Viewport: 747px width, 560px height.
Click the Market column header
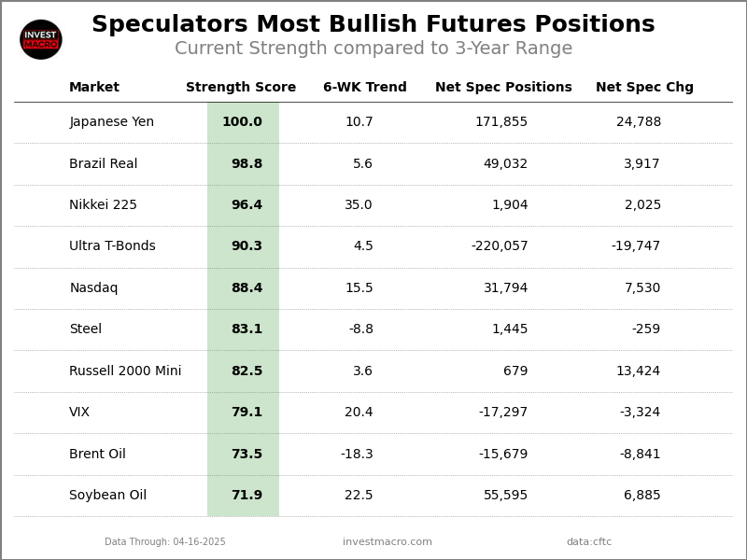pyautogui.click(x=94, y=88)
